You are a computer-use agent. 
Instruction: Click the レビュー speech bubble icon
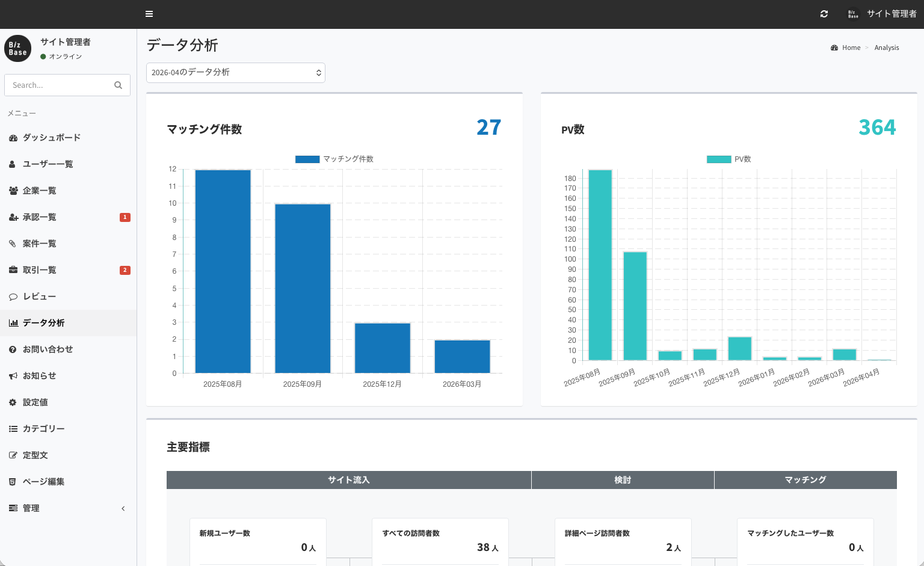pyautogui.click(x=13, y=297)
